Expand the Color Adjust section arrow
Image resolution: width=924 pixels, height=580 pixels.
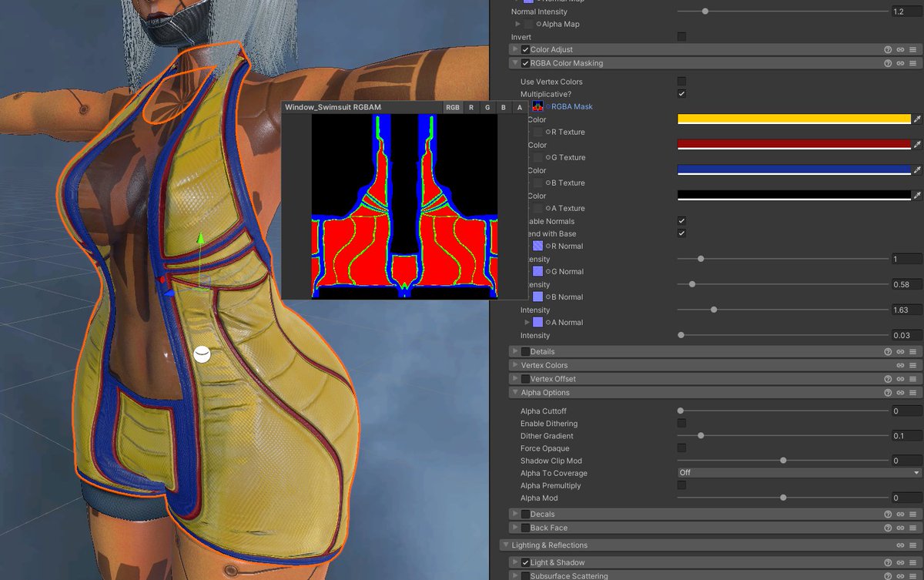(515, 49)
